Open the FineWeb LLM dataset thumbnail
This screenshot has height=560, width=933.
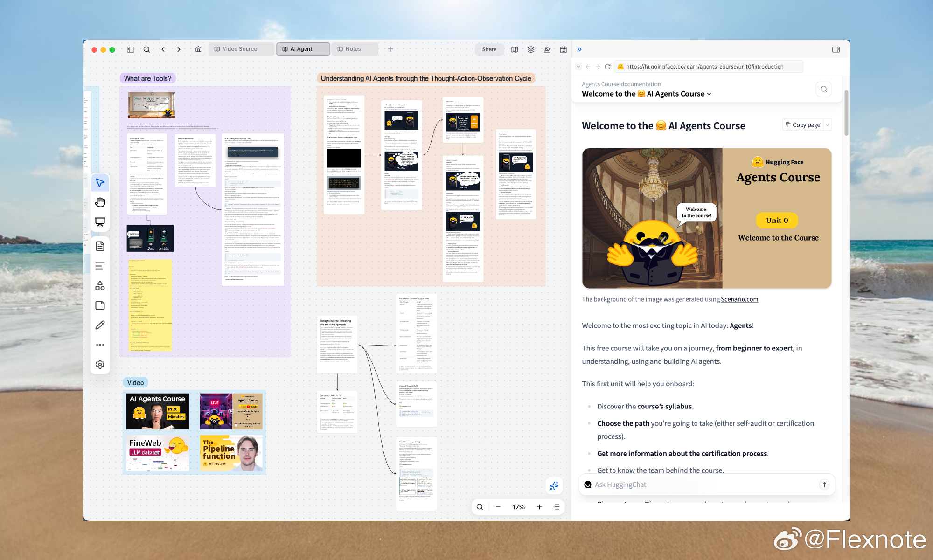click(x=158, y=454)
